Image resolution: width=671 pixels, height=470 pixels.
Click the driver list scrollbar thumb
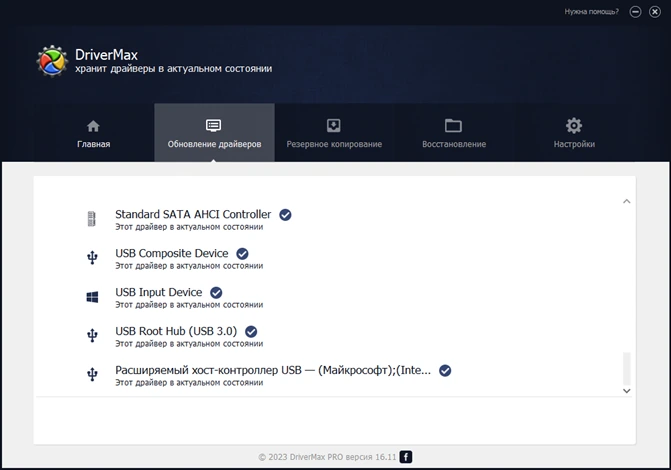coord(626,369)
